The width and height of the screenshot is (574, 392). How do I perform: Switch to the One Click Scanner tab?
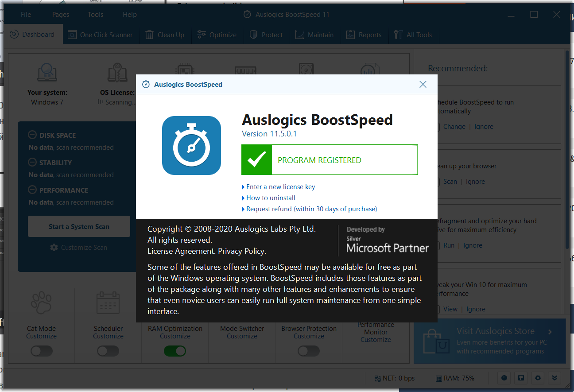pos(101,35)
